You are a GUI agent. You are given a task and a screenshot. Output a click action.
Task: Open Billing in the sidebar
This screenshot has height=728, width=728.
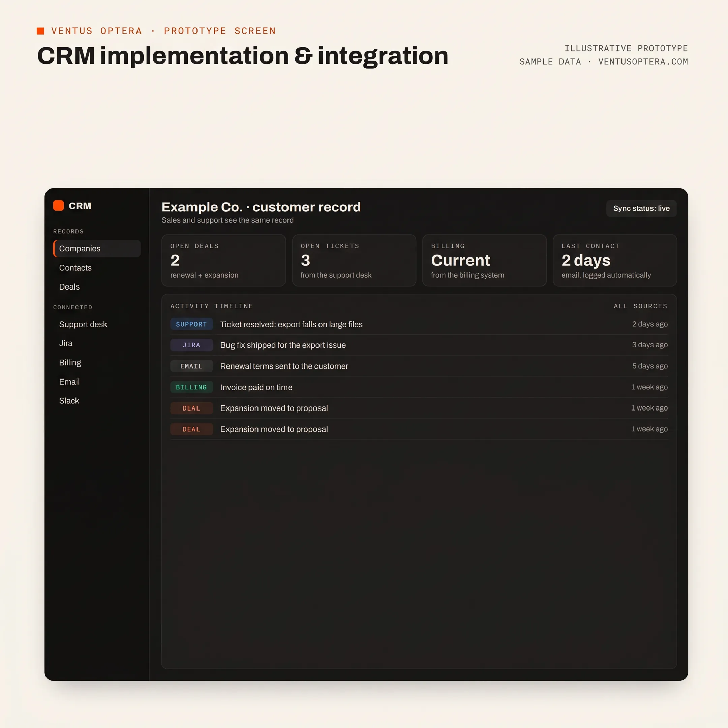pyautogui.click(x=70, y=363)
